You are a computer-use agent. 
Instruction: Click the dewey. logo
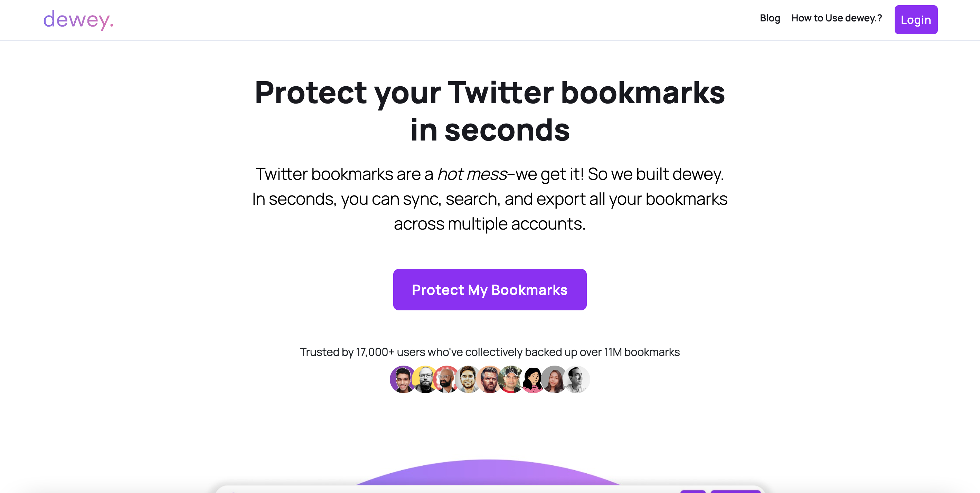tap(78, 19)
